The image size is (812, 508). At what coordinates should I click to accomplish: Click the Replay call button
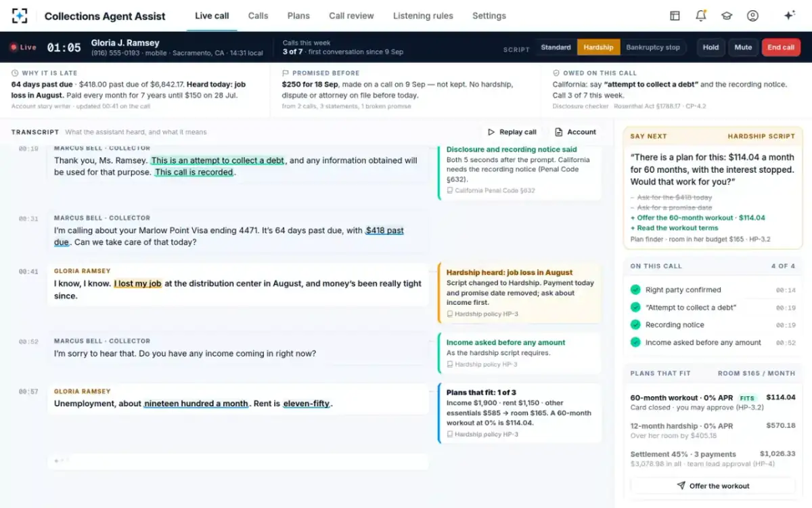[512, 132]
